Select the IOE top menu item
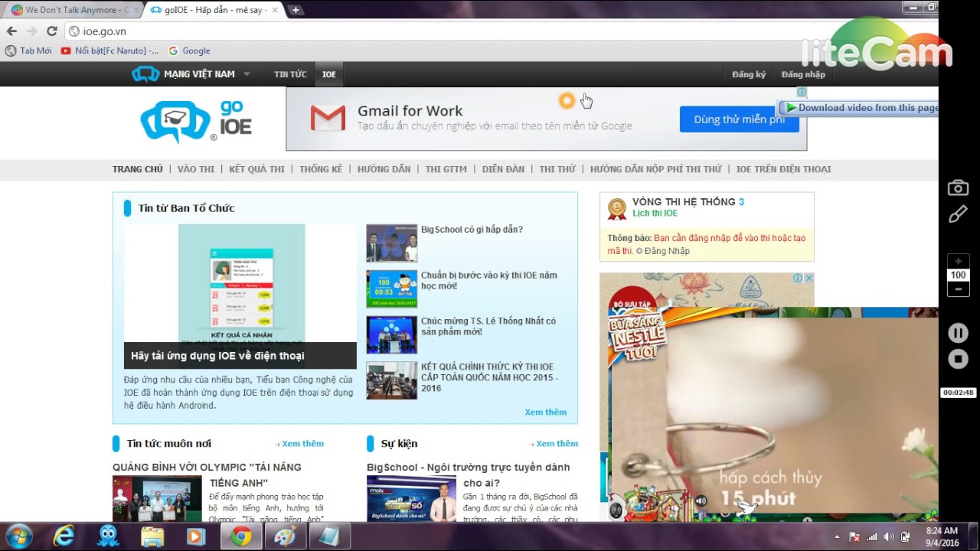The height and width of the screenshot is (551, 980). (x=329, y=74)
